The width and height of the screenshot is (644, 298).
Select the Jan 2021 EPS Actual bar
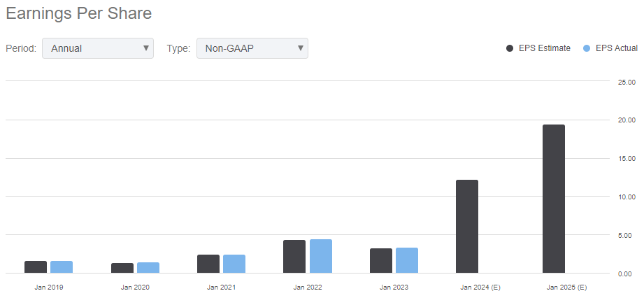234,264
